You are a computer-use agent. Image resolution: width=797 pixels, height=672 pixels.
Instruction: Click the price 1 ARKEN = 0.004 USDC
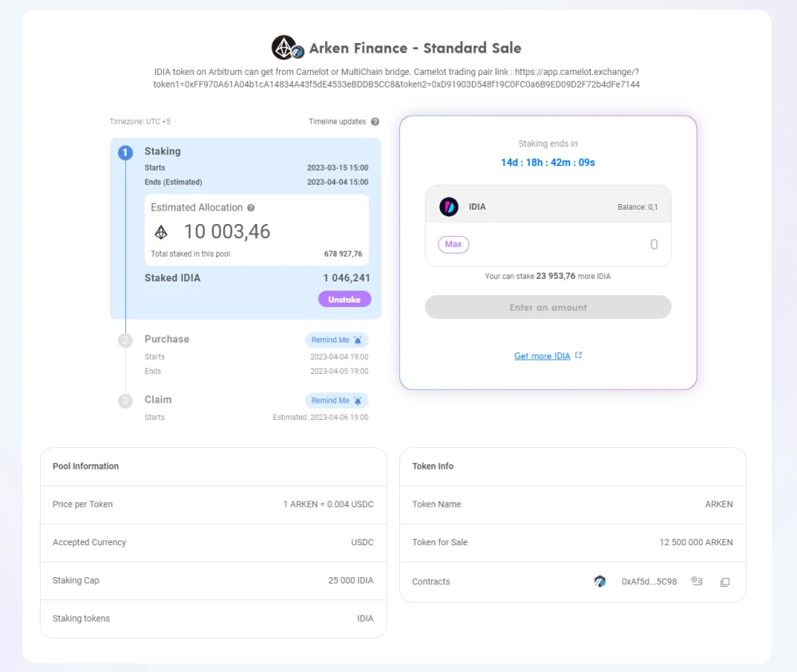pos(328,505)
